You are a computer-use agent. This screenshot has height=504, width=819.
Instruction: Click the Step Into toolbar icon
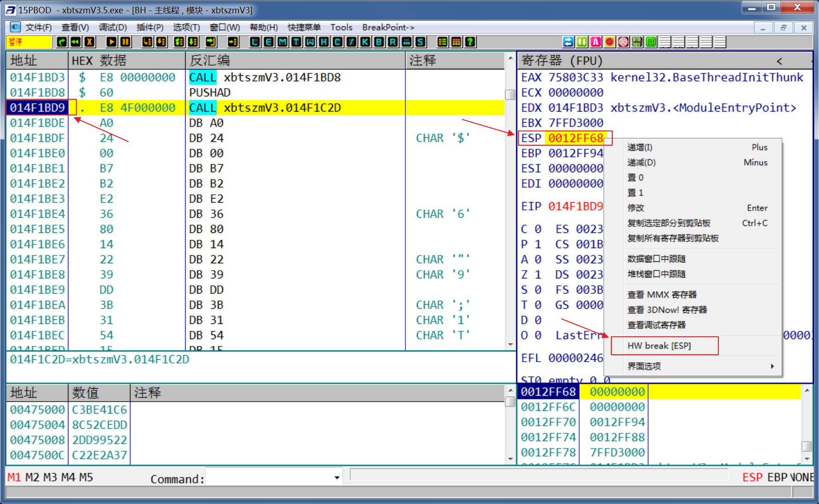pyautogui.click(x=147, y=42)
